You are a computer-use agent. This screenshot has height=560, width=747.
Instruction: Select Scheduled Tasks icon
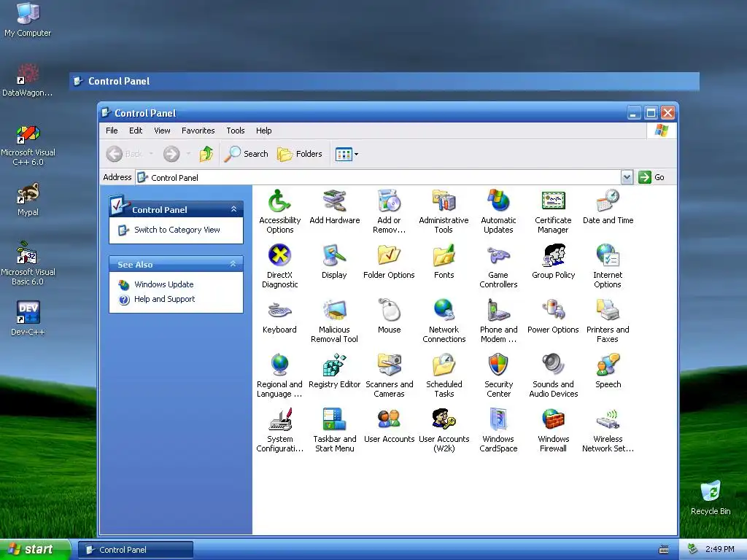[x=444, y=365]
